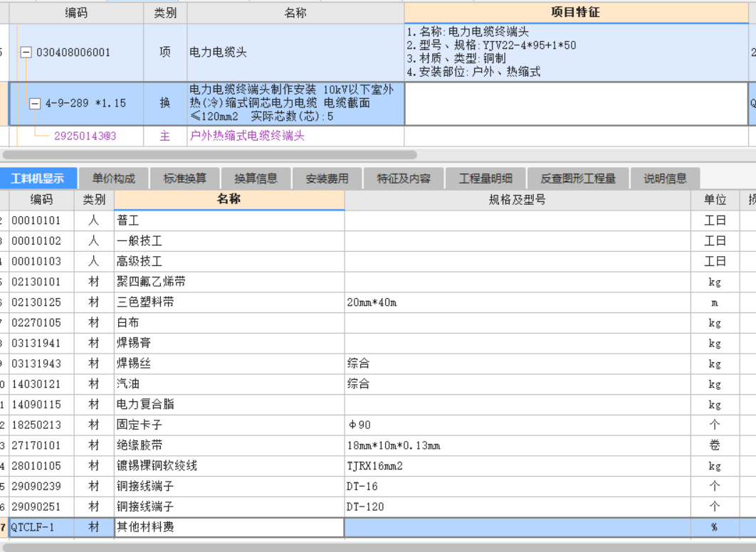
Task: Select the 一般技工 row name
Action: pos(229,241)
